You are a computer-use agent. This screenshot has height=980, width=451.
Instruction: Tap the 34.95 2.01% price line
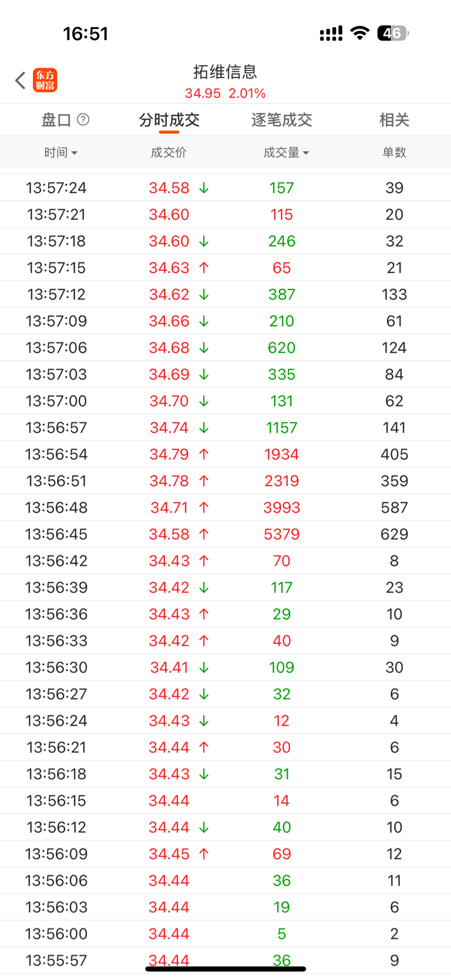[225, 93]
